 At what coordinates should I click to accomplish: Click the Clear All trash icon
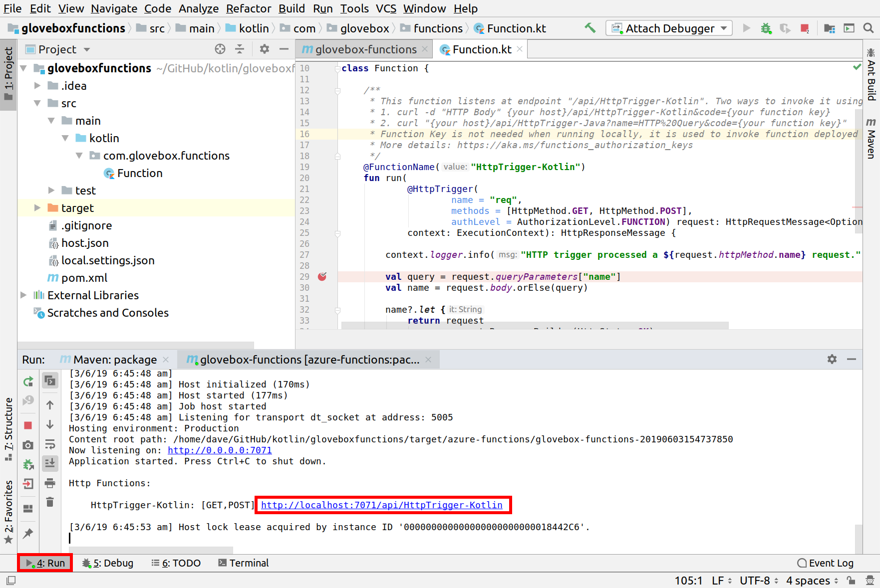click(50, 502)
